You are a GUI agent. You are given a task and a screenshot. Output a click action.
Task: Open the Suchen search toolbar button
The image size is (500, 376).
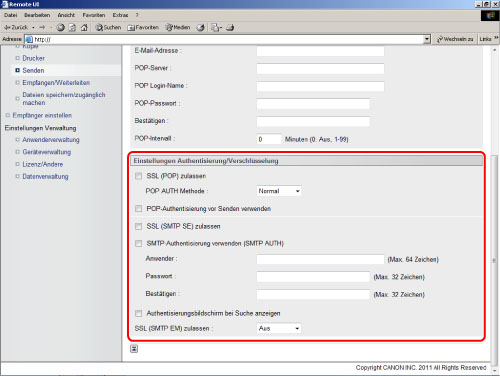click(x=108, y=27)
